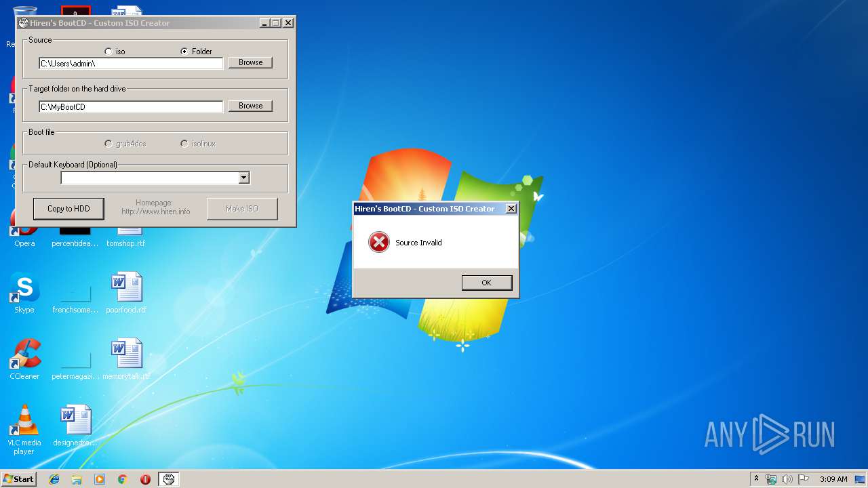
Task: Switch to Hiren's BootCD taskbar button
Action: coord(169,479)
